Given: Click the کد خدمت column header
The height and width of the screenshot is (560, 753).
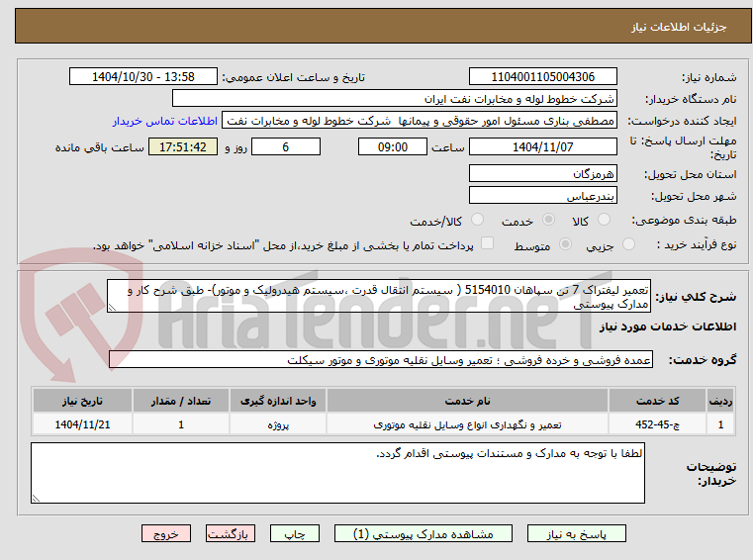Looking at the screenshot, I should [657, 401].
